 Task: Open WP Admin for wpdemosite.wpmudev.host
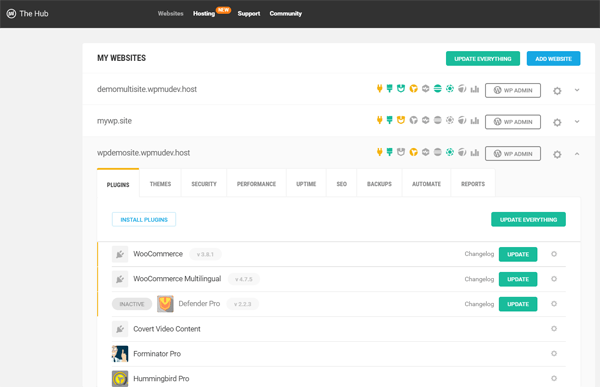click(513, 153)
